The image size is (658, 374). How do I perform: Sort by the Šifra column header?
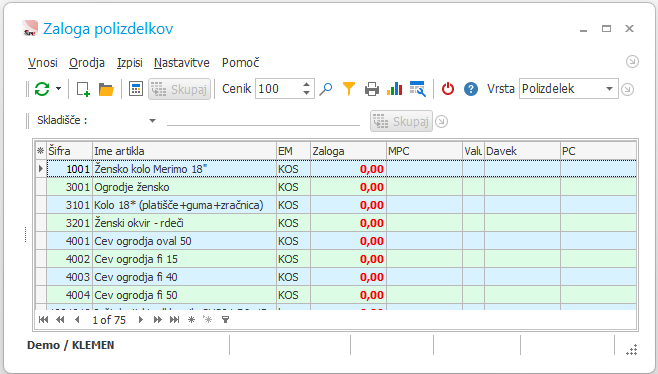(x=69, y=151)
